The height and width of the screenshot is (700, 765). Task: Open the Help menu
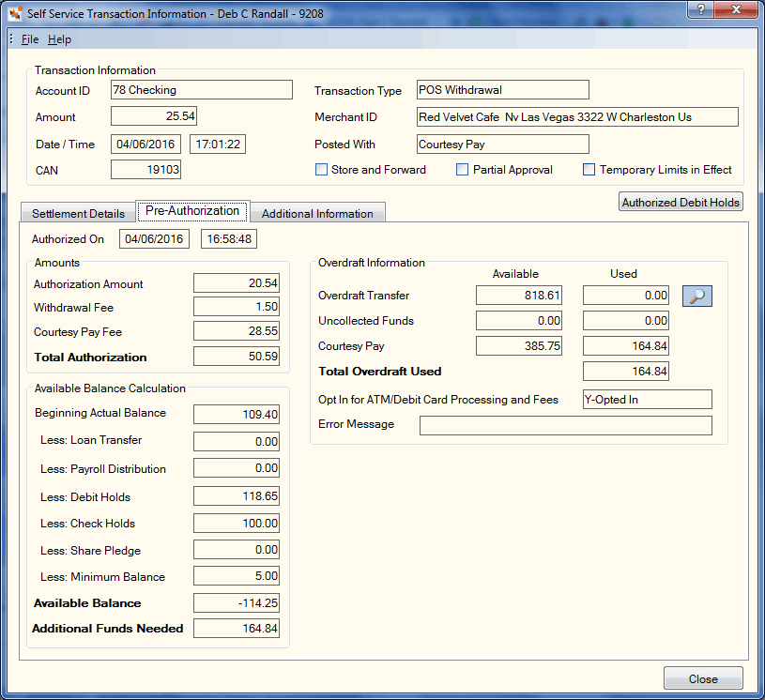[59, 39]
